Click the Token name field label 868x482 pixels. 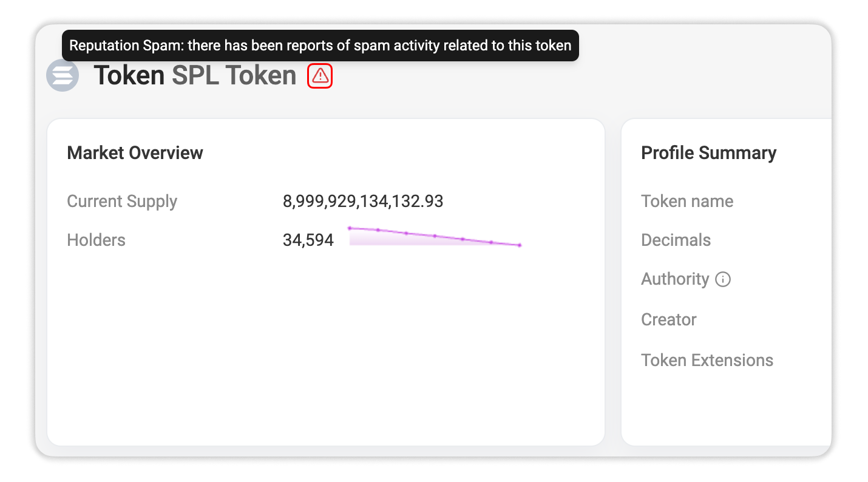(687, 202)
